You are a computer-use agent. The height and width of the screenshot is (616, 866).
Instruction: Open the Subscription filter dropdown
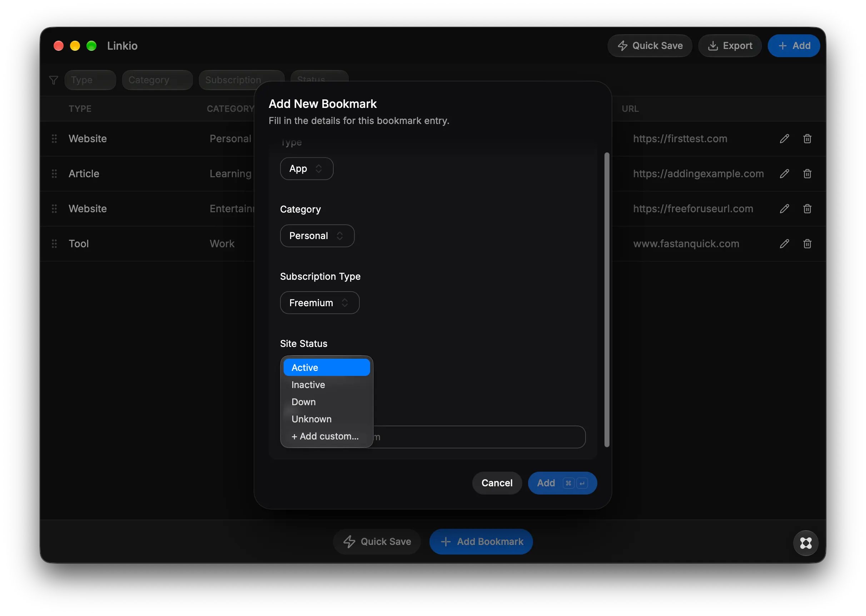(241, 80)
